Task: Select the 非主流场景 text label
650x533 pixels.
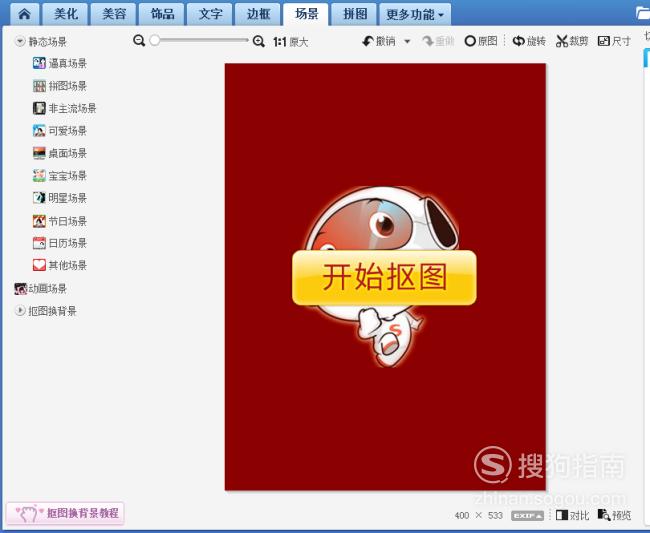Action: [73, 109]
